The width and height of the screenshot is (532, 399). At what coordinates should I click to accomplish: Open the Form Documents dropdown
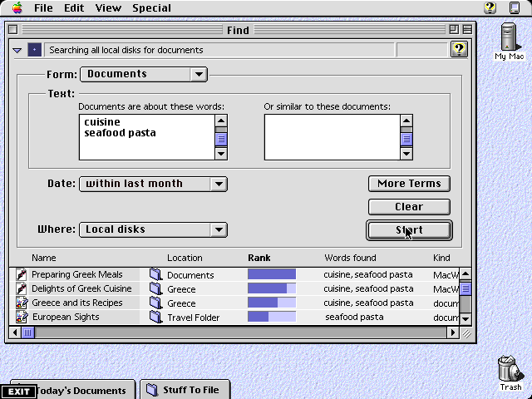(x=143, y=74)
